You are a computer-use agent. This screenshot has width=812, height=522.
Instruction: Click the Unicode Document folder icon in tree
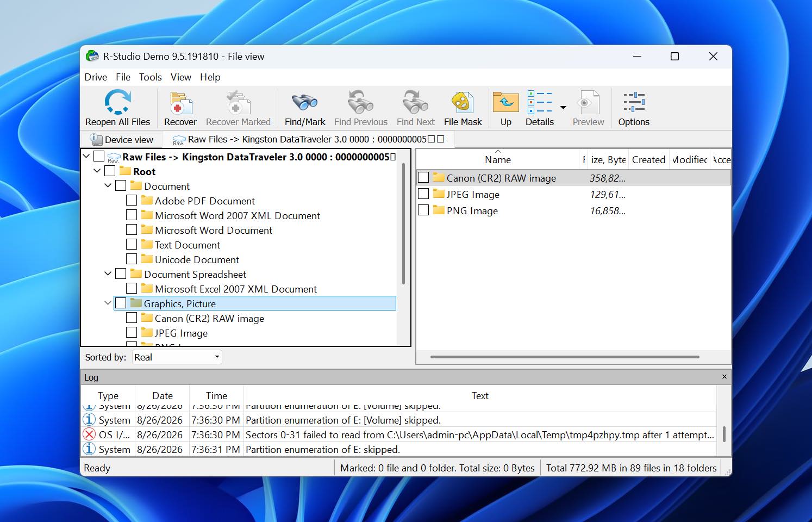(x=147, y=259)
